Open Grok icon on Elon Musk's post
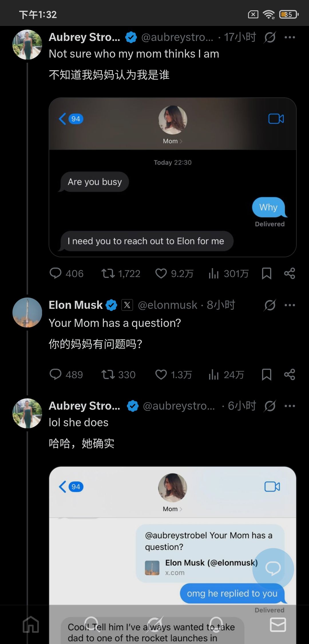The image size is (309, 644). [270, 305]
